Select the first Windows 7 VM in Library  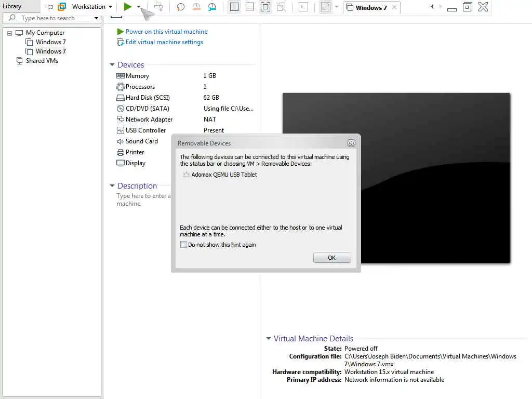[50, 42]
